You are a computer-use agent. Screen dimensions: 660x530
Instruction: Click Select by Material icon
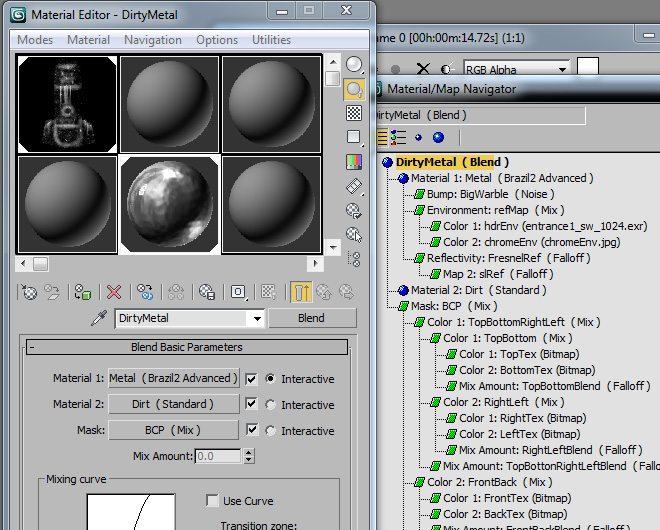(x=354, y=234)
